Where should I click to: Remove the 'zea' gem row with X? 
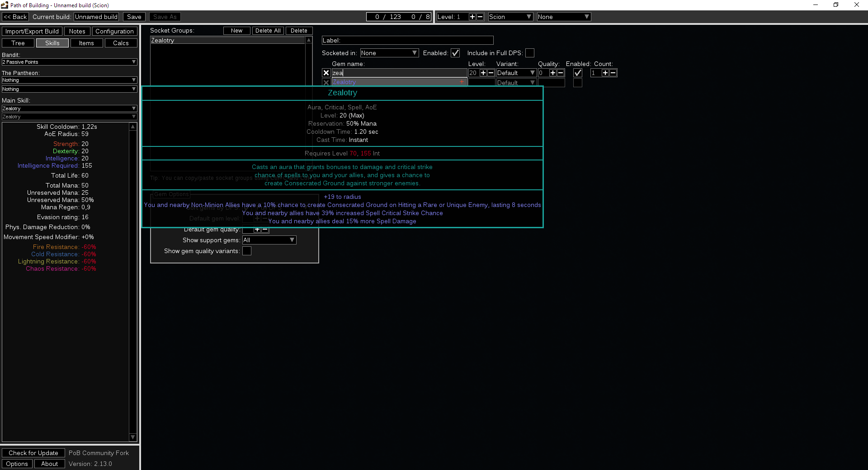coord(326,73)
